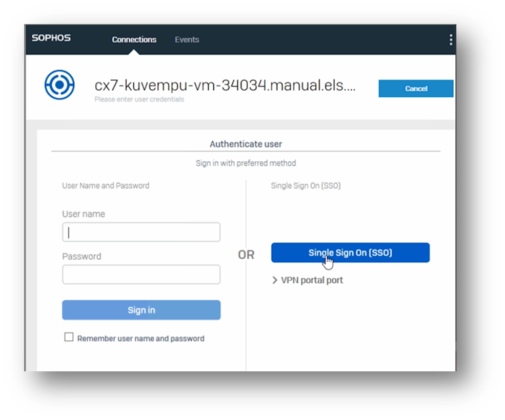This screenshot has height=420, width=505.
Task: Click the chevron next to VPN portal port
Action: (275, 280)
